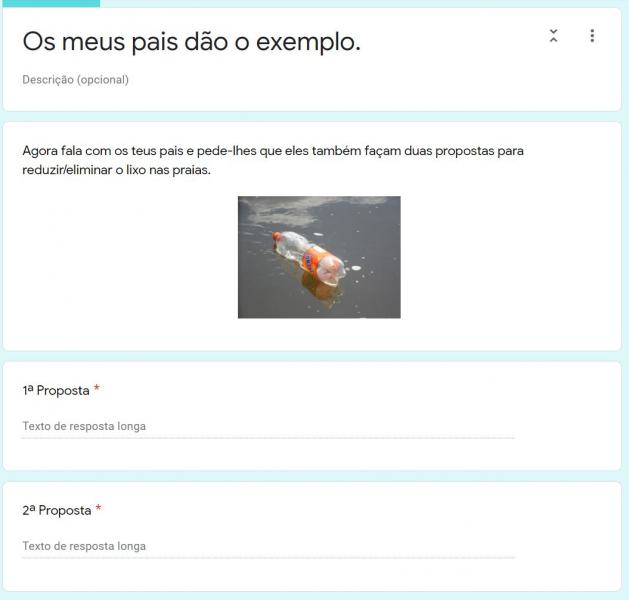Edit the section title 'Os meus pais dão o exemplo.'
Screen dimensions: 629x600
coord(191,42)
